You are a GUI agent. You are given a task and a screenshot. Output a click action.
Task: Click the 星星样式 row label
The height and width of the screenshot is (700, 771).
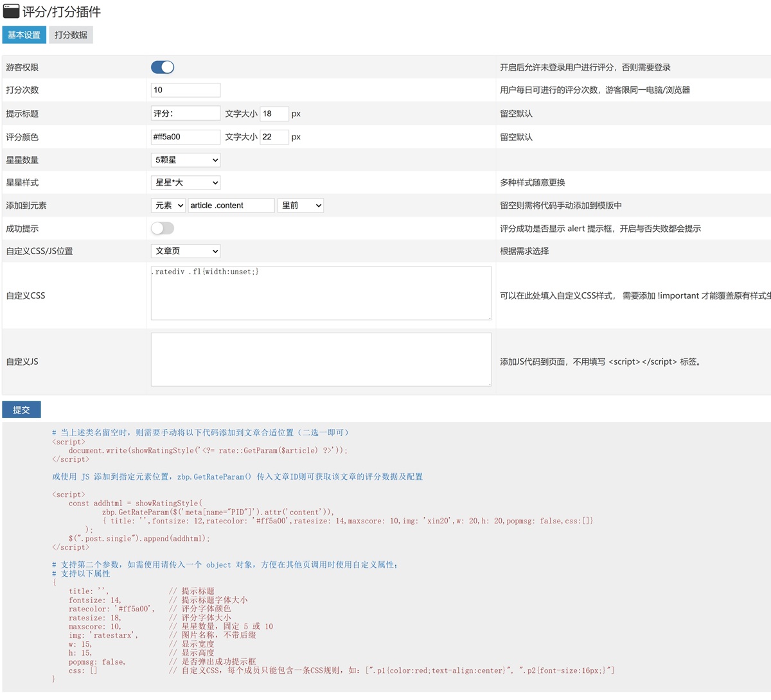[22, 182]
